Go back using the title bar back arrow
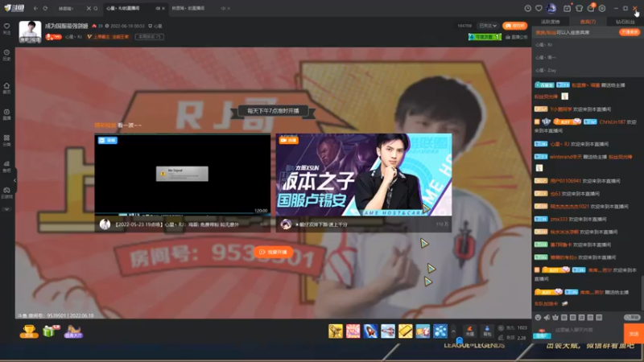 (x=35, y=8)
